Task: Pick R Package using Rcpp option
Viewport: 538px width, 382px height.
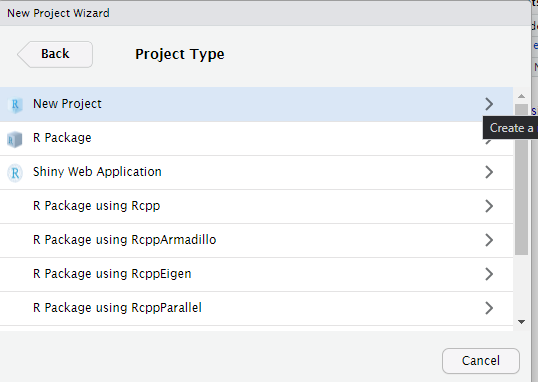Action: point(256,206)
